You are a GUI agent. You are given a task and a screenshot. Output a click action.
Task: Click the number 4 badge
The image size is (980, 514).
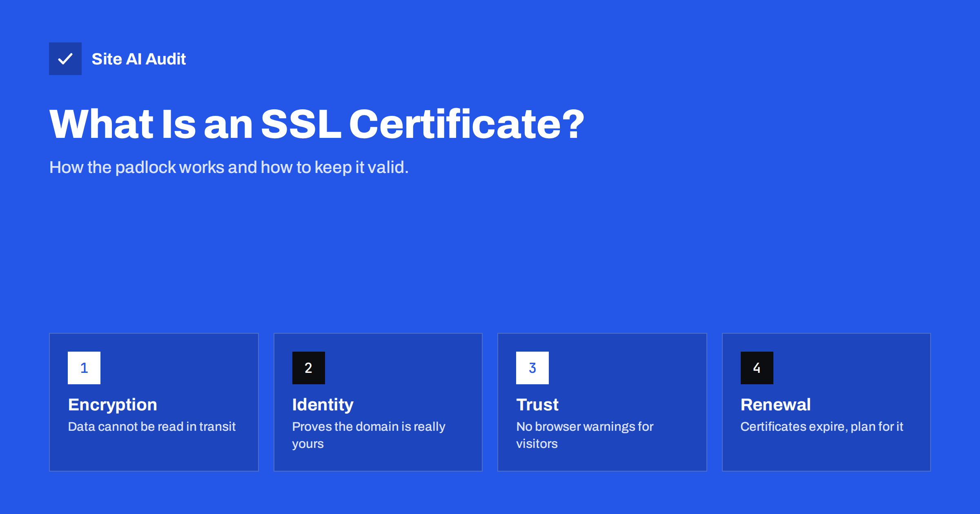point(757,368)
